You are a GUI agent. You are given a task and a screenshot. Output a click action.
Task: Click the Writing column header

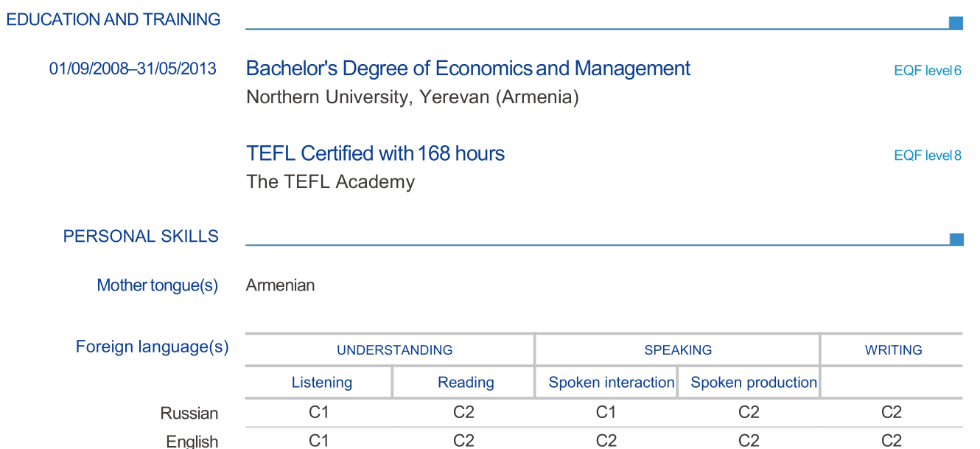point(893,350)
